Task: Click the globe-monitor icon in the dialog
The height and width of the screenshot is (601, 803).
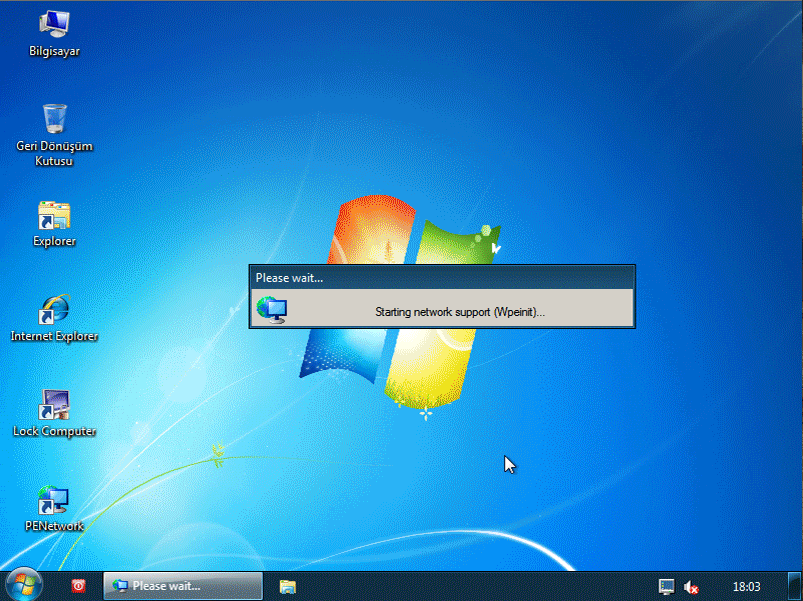Action: pos(271,310)
